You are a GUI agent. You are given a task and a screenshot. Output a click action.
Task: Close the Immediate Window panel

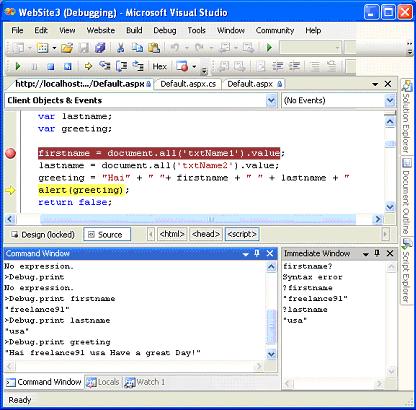click(390, 253)
